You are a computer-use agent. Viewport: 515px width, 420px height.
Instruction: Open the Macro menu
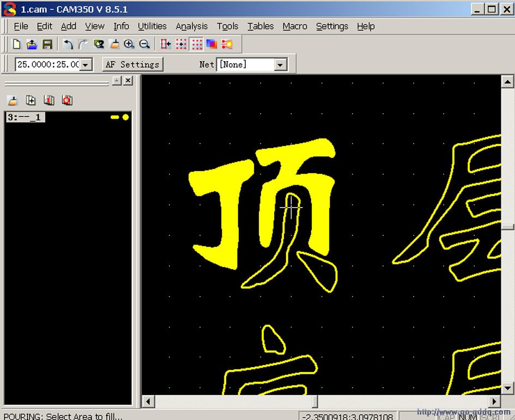pos(295,26)
